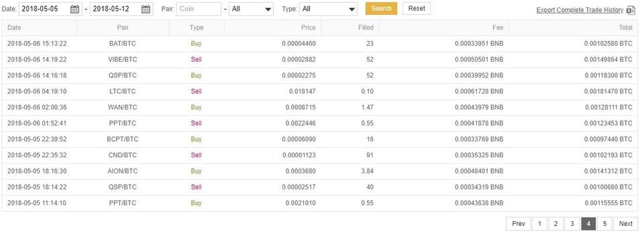The width and height of the screenshot is (644, 244).
Task: Click the price 0.0021010
Action: tap(301, 203)
